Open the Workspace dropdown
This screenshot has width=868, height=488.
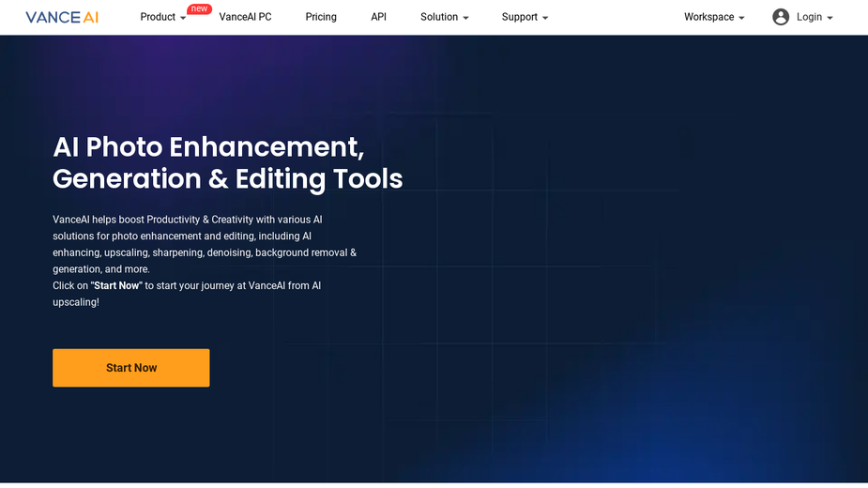pyautogui.click(x=714, y=17)
